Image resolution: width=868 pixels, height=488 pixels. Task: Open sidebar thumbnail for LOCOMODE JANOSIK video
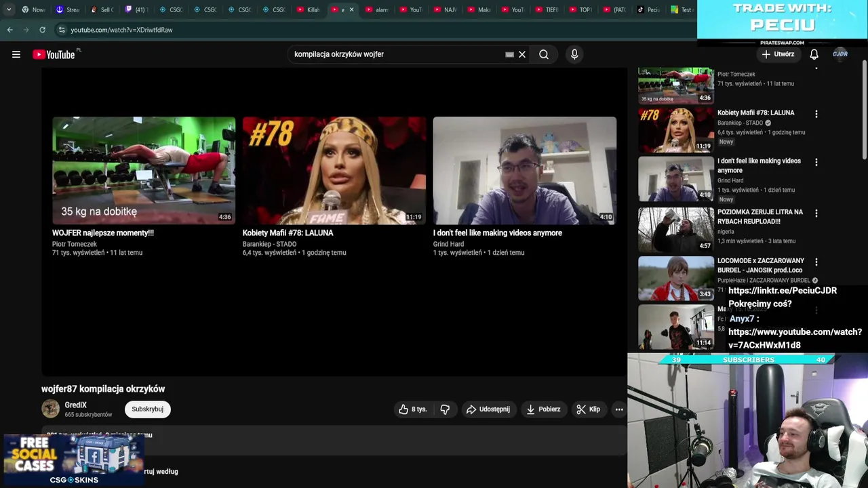coord(676,278)
